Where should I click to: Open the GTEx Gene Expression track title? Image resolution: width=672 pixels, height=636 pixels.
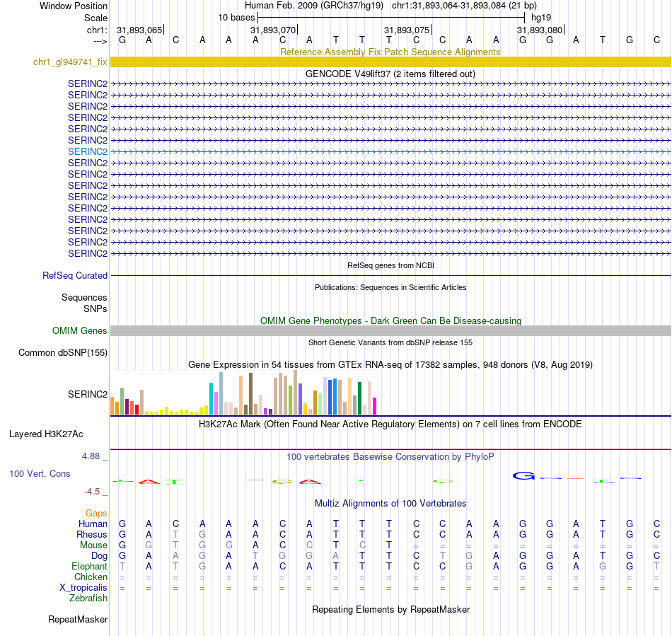click(390, 365)
